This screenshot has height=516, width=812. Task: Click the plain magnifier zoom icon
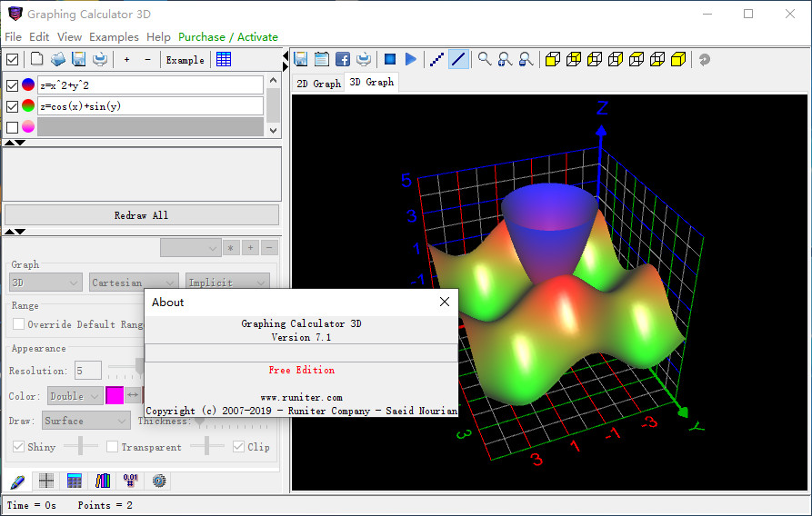tap(485, 59)
